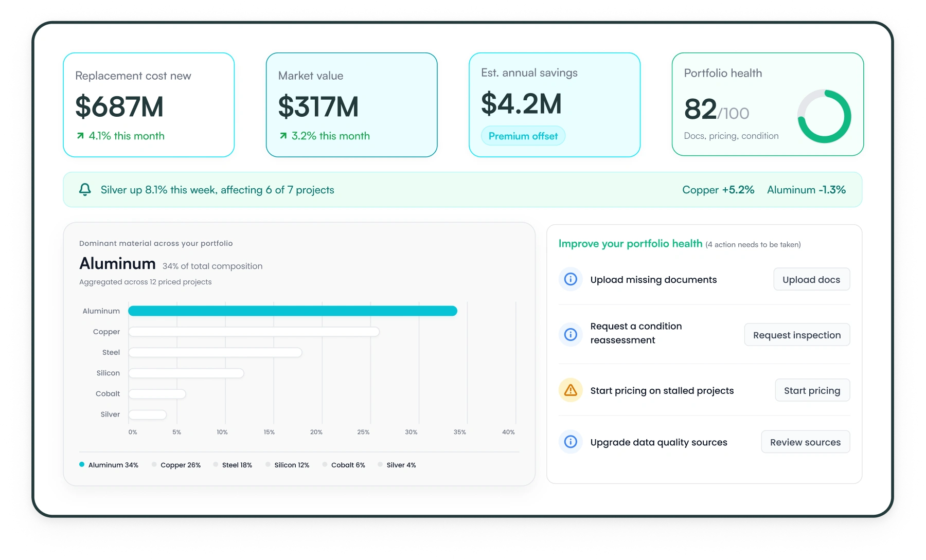Screen dimensions: 926x560
Task: Open the Est. annual savings card
Action: pyautogui.click(x=555, y=105)
